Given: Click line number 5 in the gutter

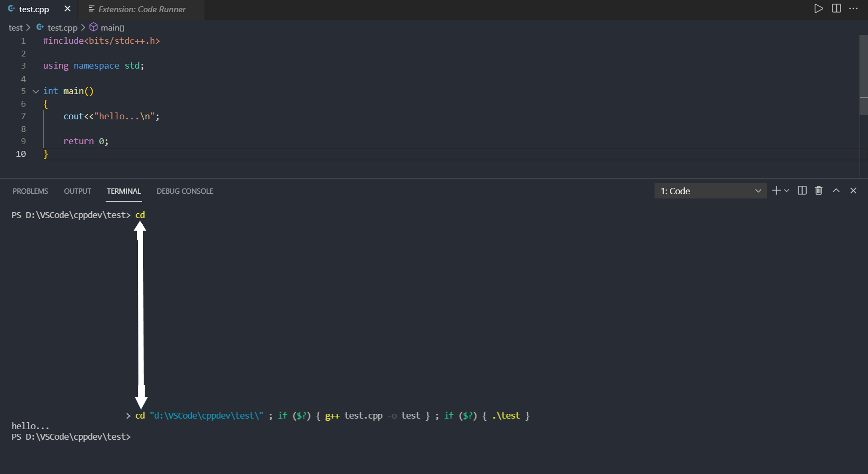Looking at the screenshot, I should tap(23, 91).
